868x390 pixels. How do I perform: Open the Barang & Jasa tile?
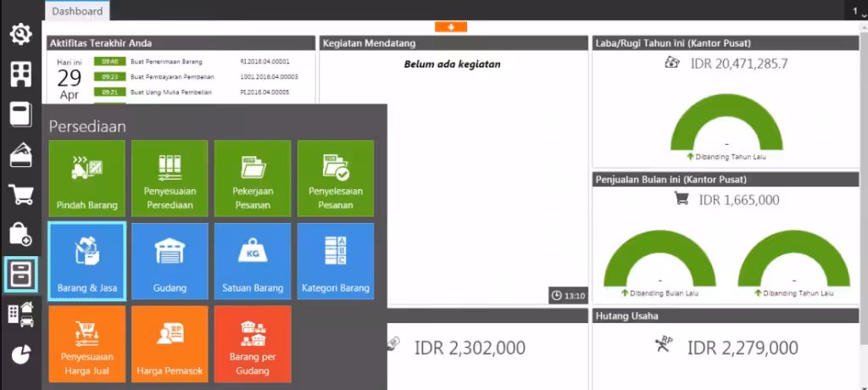[x=87, y=261]
